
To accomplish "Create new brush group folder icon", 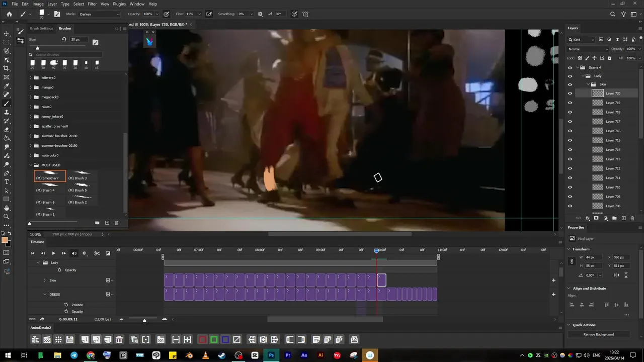I will (97, 223).
